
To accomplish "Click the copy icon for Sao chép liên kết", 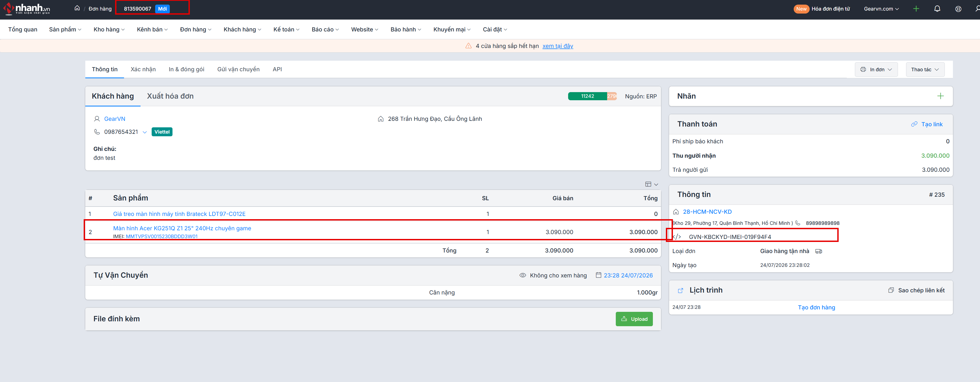I will coord(891,290).
